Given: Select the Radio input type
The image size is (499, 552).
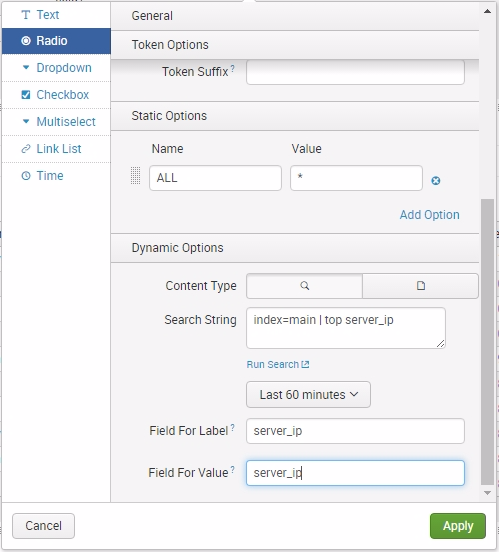Looking at the screenshot, I should pyautogui.click(x=56, y=41).
